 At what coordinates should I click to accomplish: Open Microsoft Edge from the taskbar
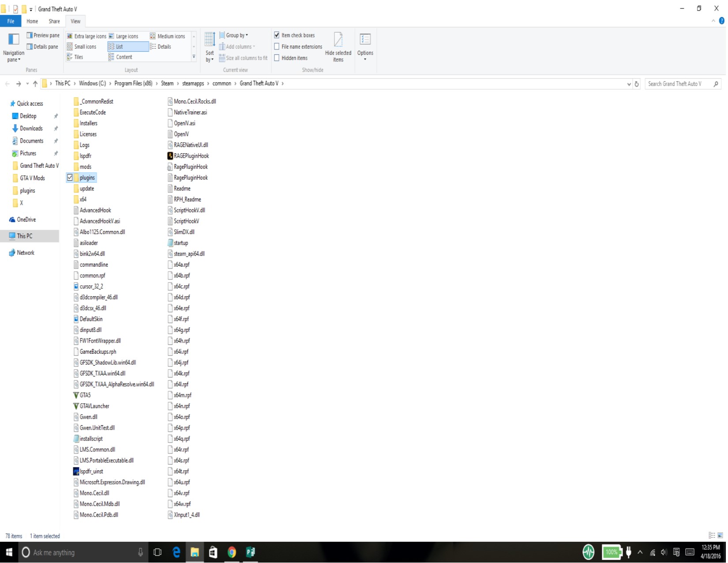[x=176, y=552]
